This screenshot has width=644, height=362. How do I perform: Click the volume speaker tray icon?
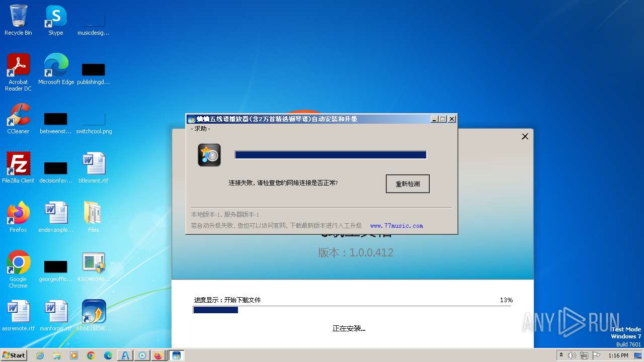(x=572, y=355)
